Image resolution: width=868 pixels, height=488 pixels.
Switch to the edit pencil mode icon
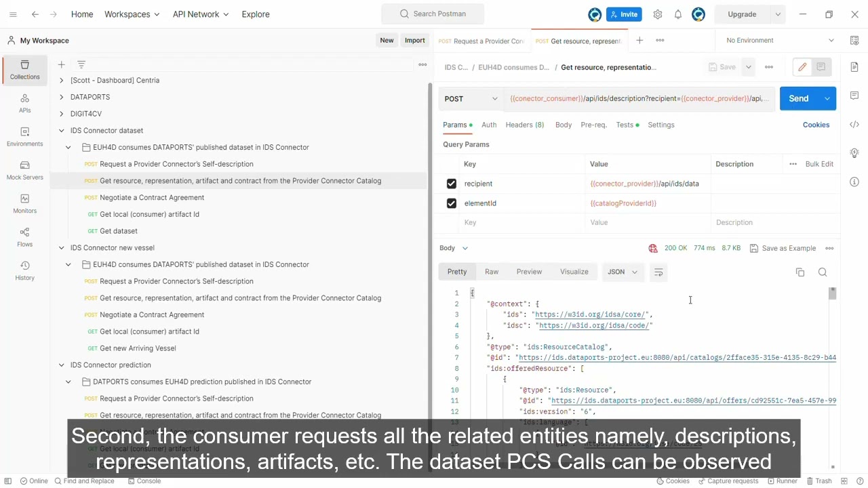[802, 67]
